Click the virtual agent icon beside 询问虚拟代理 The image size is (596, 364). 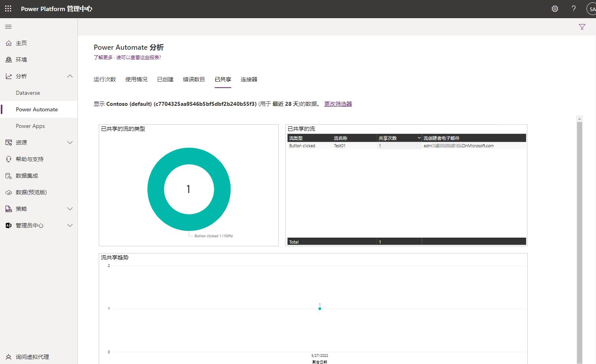coord(9,357)
